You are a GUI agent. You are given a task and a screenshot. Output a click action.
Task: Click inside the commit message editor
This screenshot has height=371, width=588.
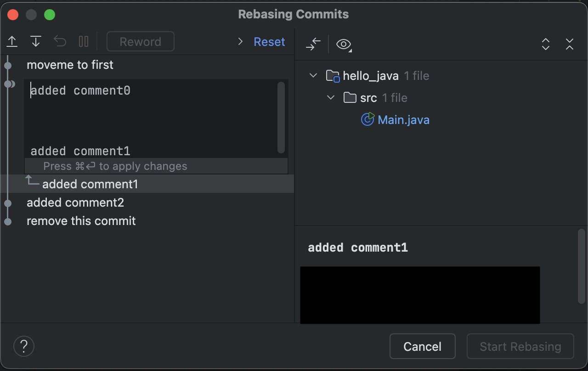pos(152,119)
